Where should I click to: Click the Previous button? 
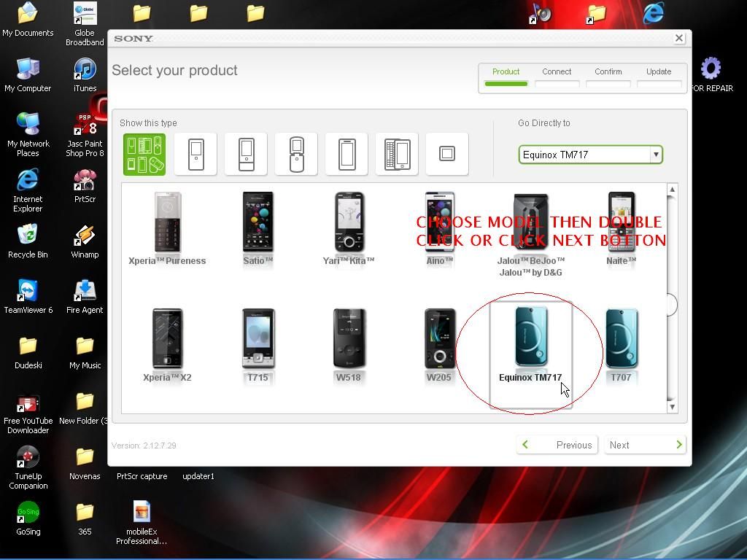pyautogui.click(x=557, y=445)
